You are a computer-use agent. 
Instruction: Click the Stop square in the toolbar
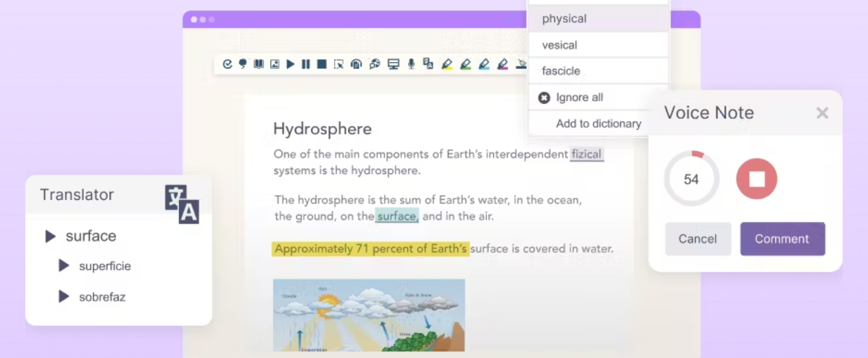click(x=322, y=64)
